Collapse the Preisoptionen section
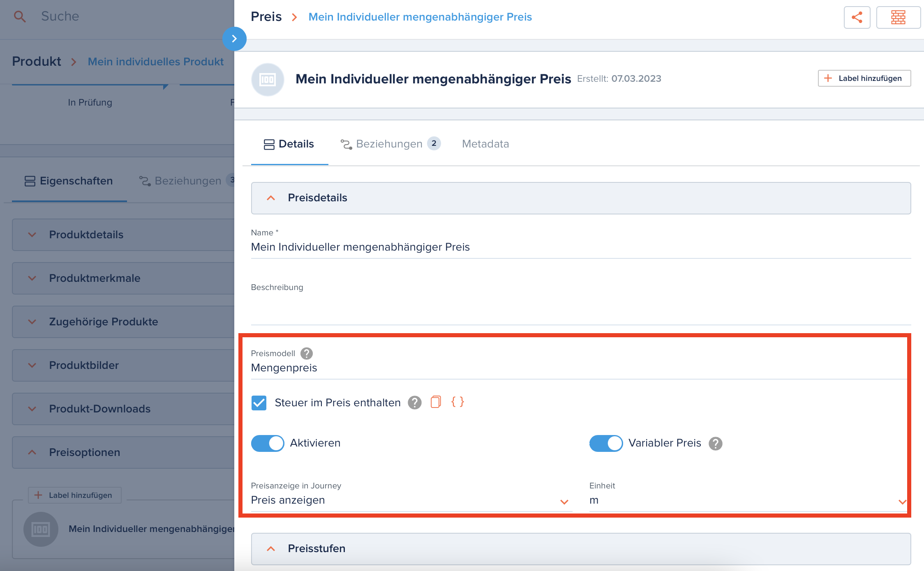Image resolution: width=924 pixels, height=571 pixels. click(123, 452)
